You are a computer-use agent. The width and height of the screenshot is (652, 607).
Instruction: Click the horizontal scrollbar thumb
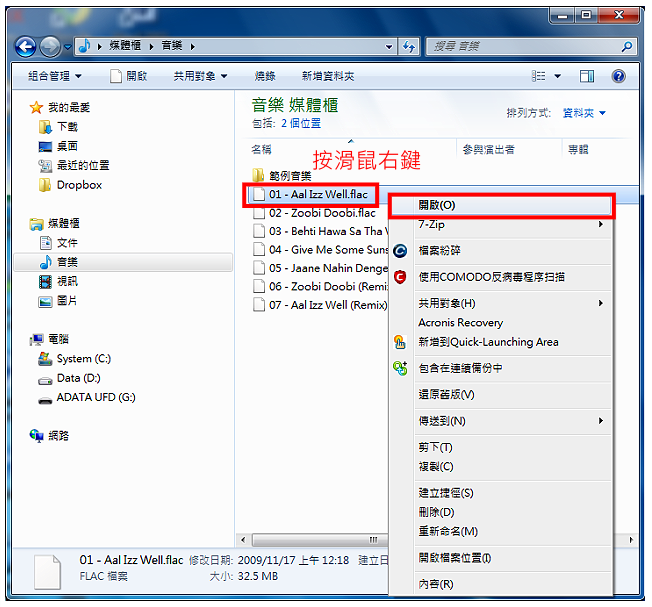click(320, 540)
